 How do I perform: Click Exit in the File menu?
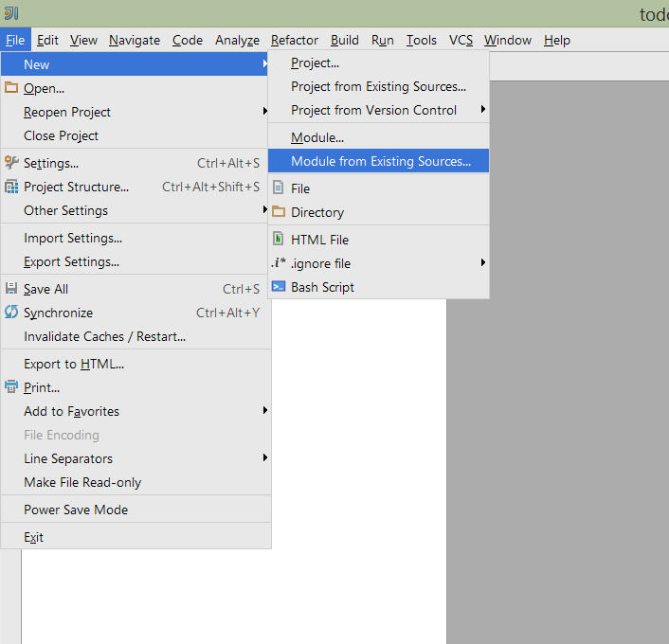[x=34, y=537]
